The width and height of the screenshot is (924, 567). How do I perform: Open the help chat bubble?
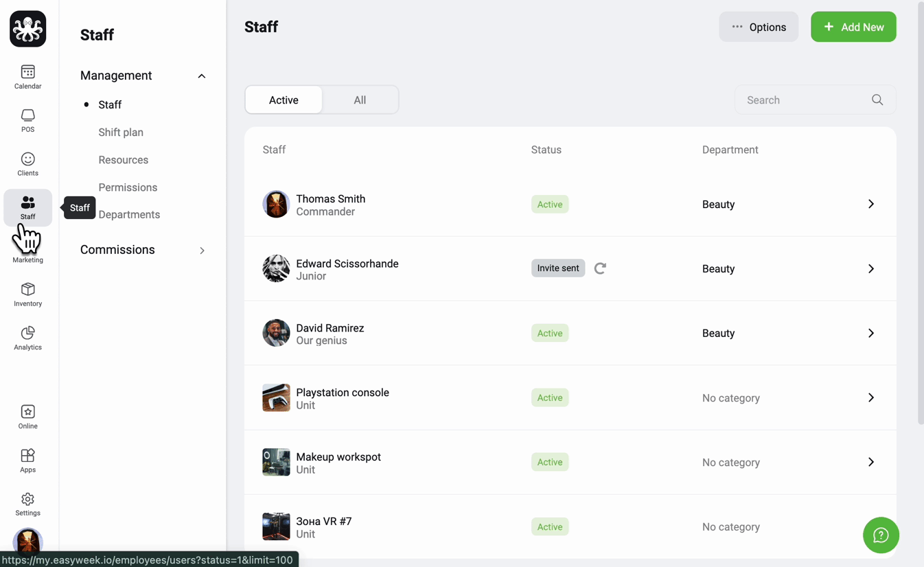[x=881, y=535]
